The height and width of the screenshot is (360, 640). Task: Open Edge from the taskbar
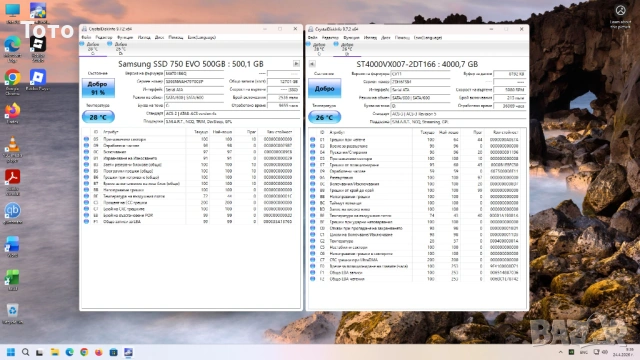(x=69, y=352)
